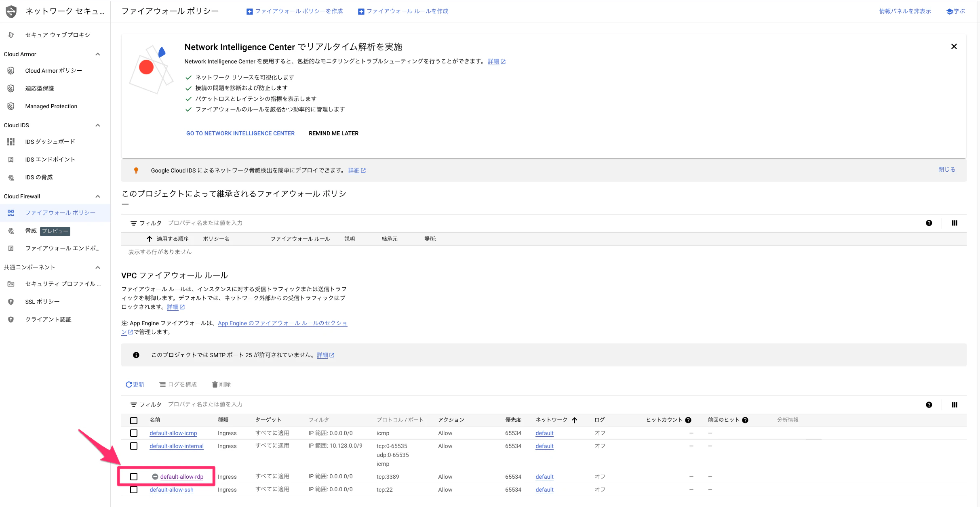
Task: Select the default-allow-icmp checkbox
Action: [134, 433]
